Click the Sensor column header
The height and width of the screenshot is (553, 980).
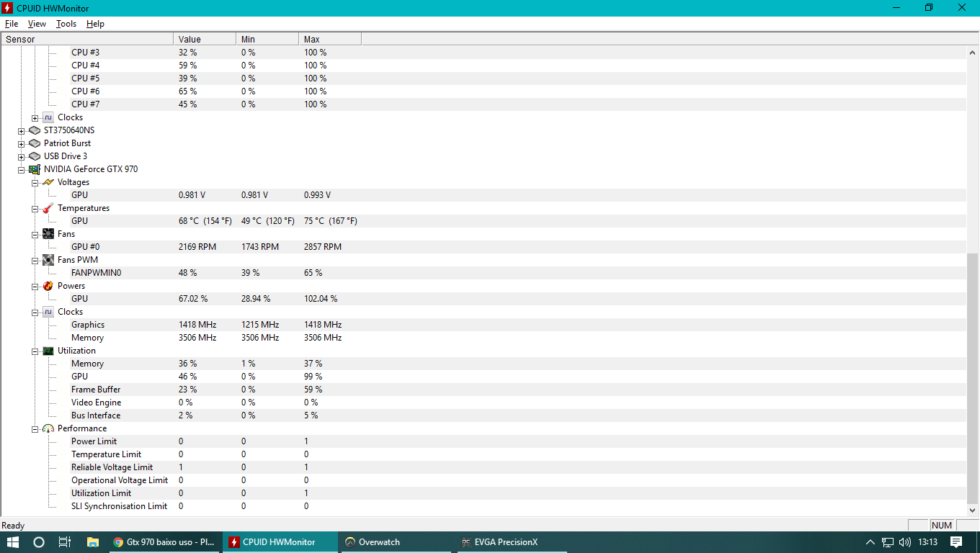tap(87, 39)
